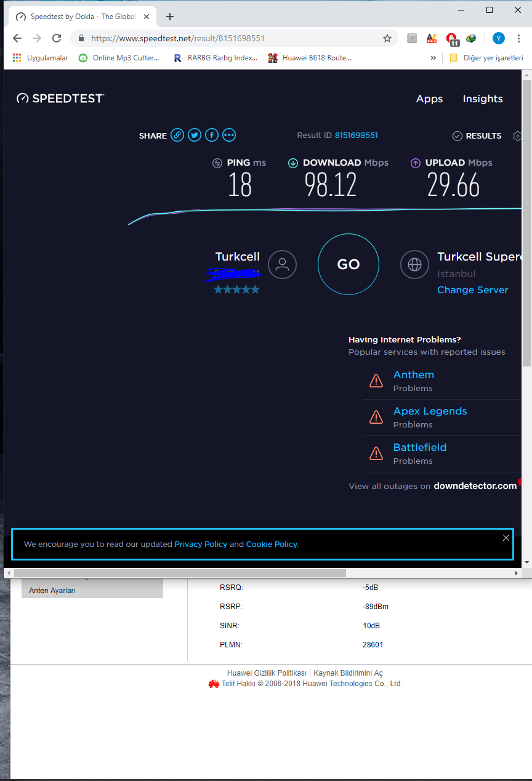Click the download speed 98.12
This screenshot has width=532, height=781.
(331, 184)
